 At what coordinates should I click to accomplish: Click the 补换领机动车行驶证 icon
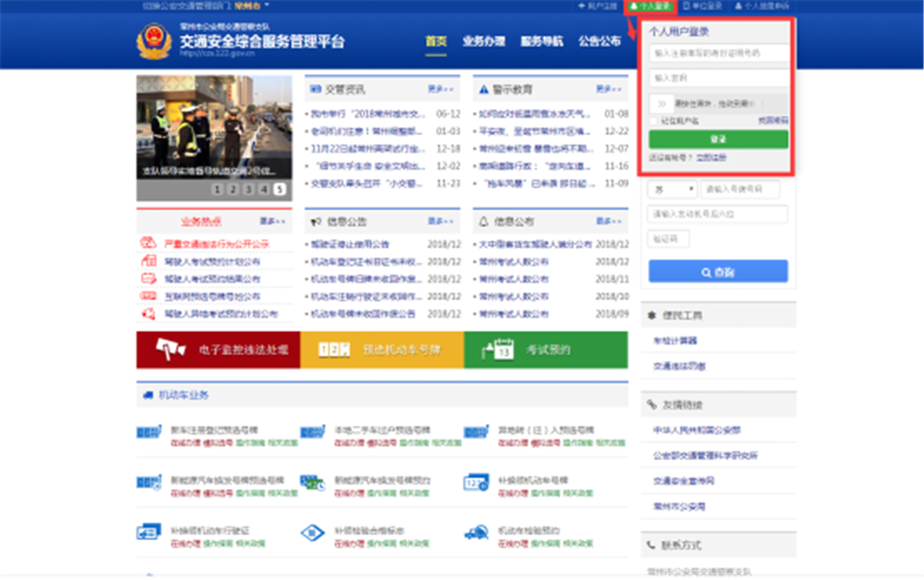148,531
